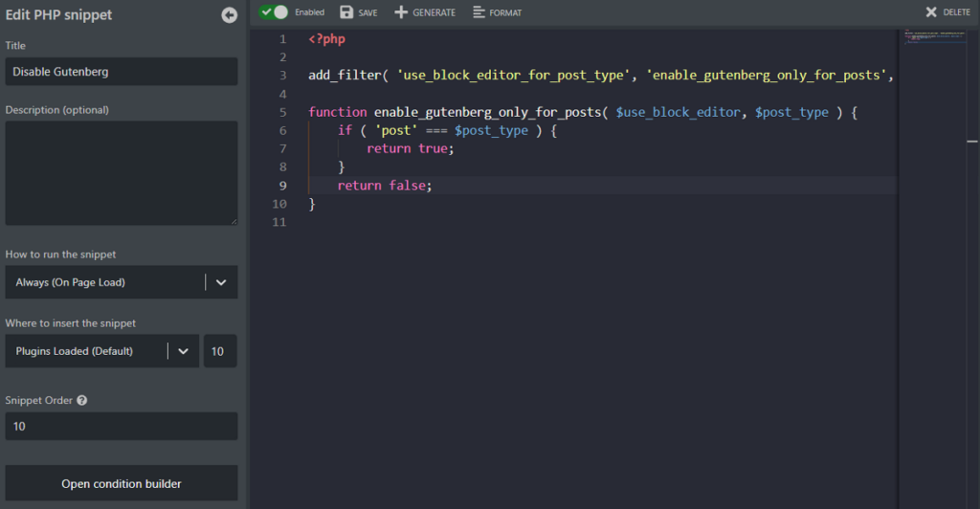Place cursor on the 'return false;' code line
The height and width of the screenshot is (509, 980).
(385, 186)
